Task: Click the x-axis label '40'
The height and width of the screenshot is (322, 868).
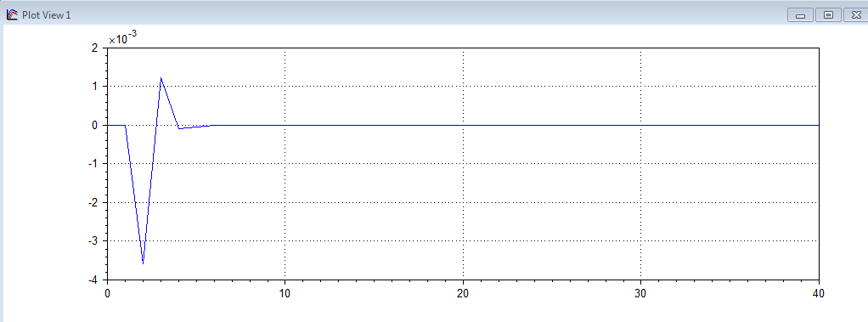Action: [818, 293]
